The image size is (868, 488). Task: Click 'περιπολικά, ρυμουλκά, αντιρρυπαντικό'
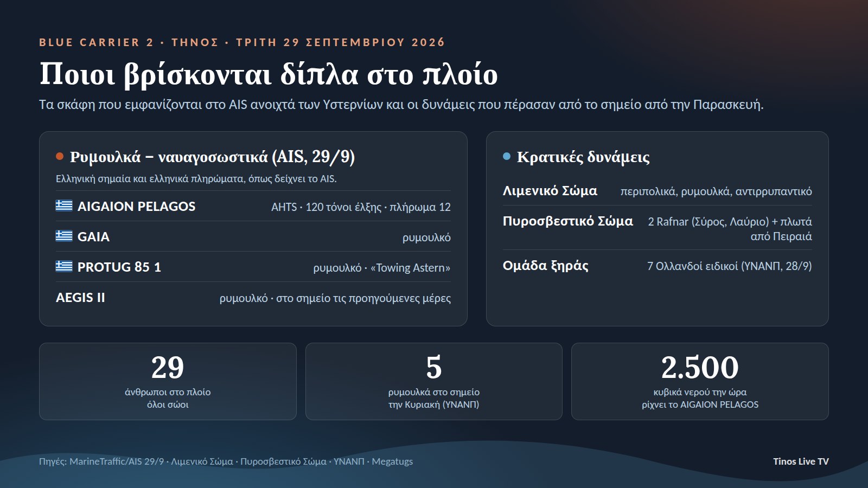point(716,191)
